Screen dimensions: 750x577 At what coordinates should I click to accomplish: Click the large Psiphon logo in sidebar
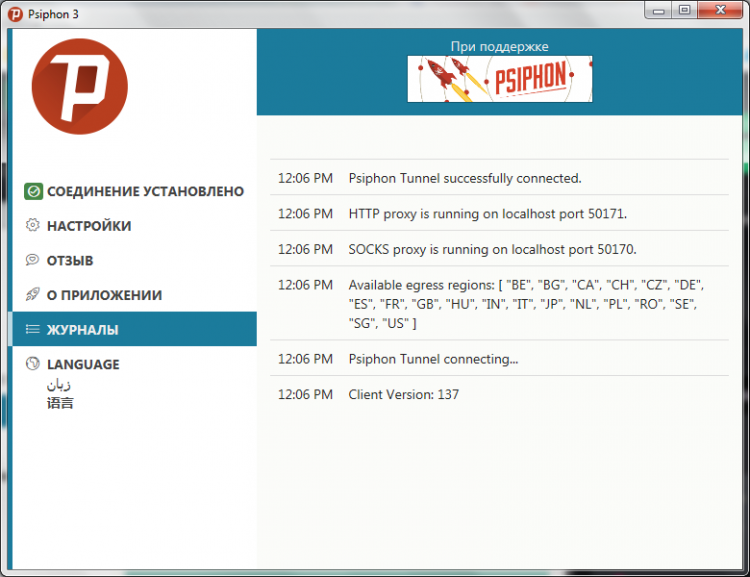coord(79,91)
